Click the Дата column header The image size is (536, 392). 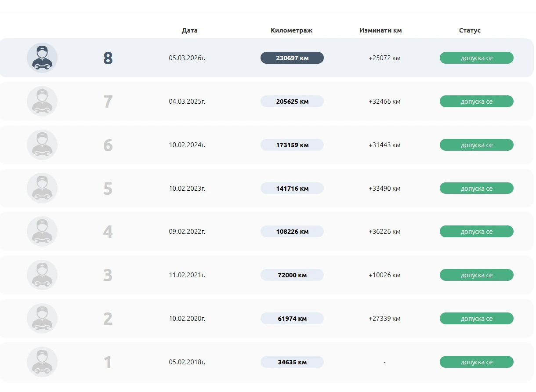pos(189,30)
